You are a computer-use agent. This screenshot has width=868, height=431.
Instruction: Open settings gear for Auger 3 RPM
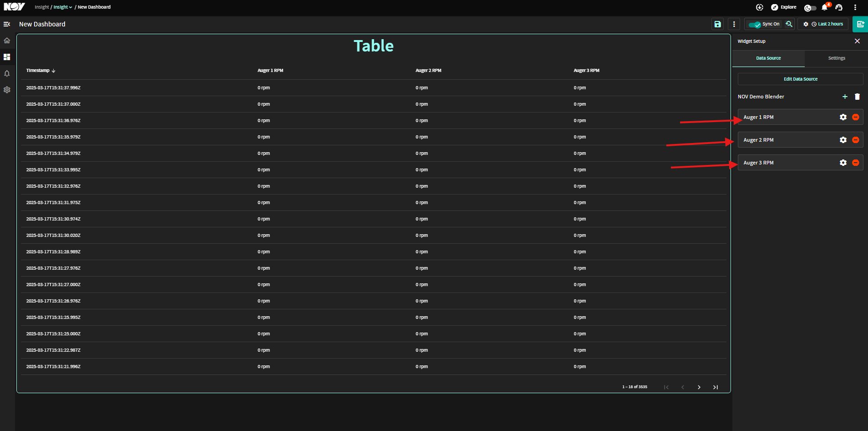tap(843, 163)
